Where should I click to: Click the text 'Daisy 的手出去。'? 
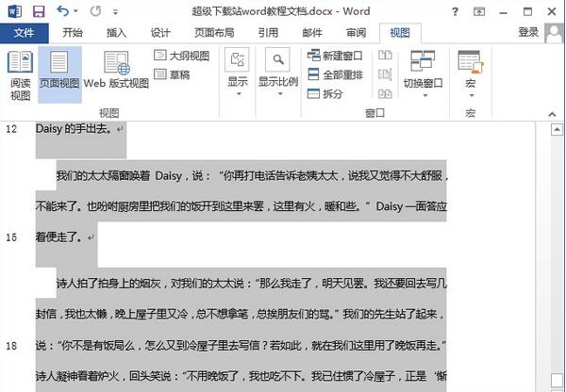(x=74, y=129)
